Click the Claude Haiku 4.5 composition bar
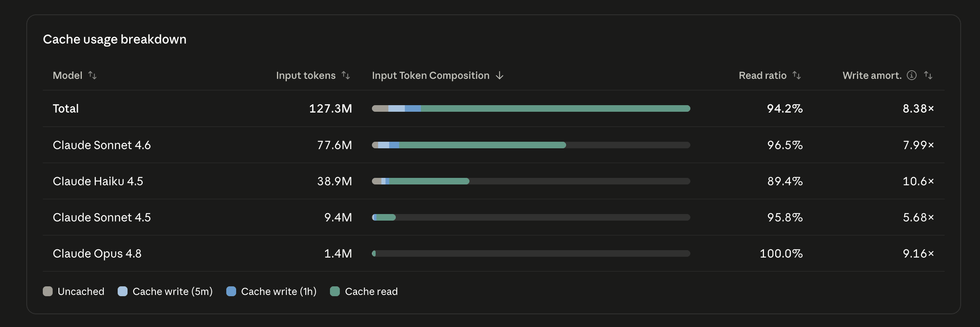The width and height of the screenshot is (980, 327). (x=531, y=181)
